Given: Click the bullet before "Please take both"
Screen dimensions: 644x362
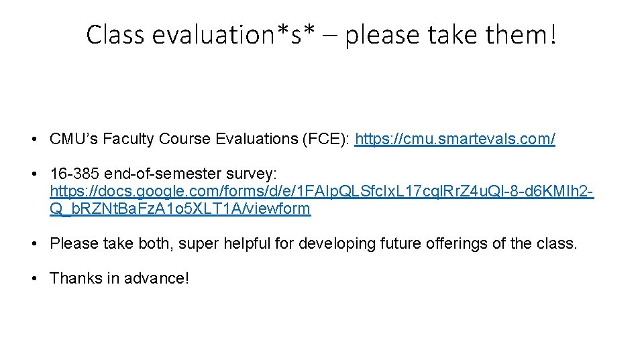Looking at the screenshot, I should point(33,244).
